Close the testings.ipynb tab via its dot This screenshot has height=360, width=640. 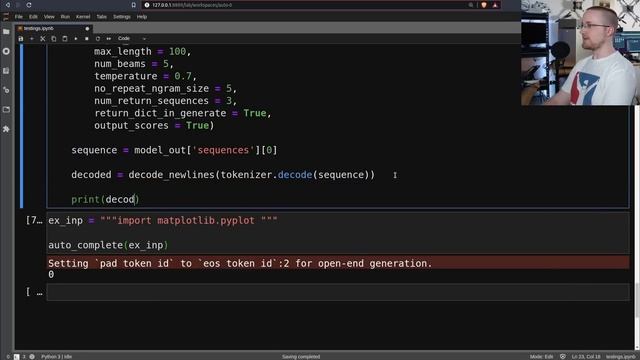[x=87, y=29]
